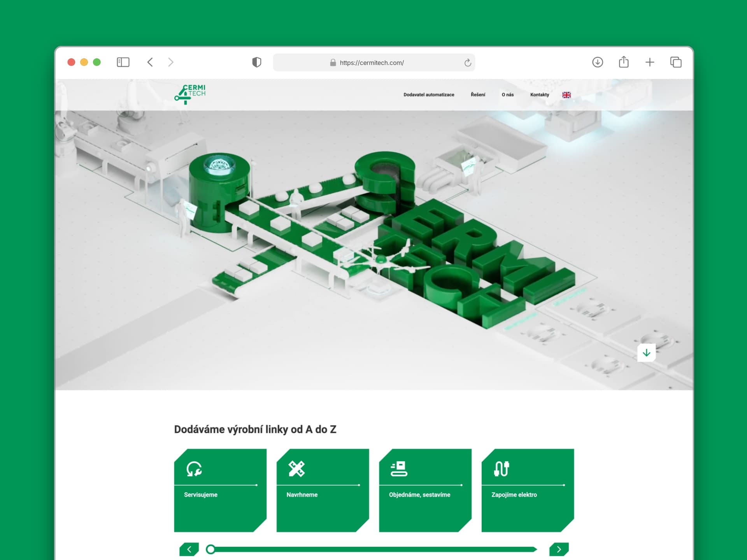Click the scroll-down arrow on hero image
The height and width of the screenshot is (560, 747).
coord(646,353)
